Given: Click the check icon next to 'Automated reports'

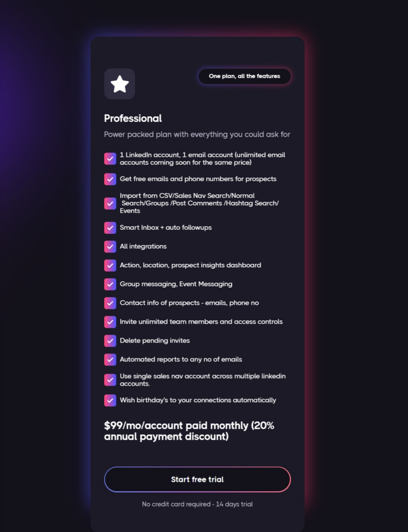Looking at the screenshot, I should (110, 360).
